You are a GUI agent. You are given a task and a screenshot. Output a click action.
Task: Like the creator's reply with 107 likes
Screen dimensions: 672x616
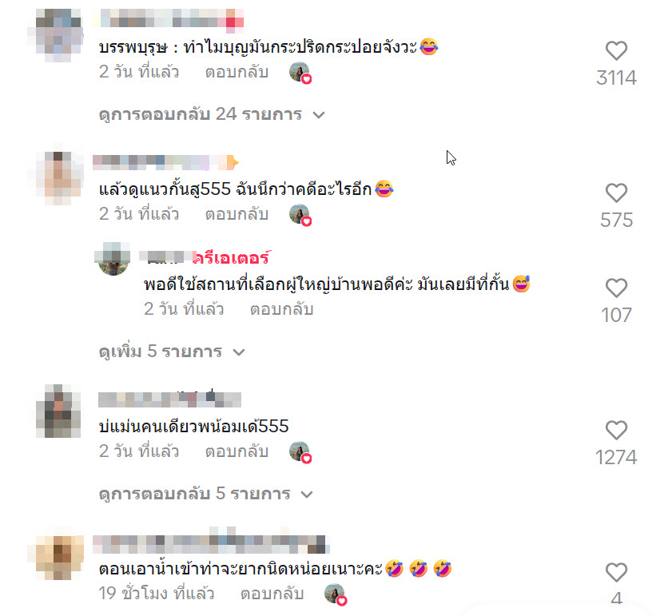coord(616,288)
